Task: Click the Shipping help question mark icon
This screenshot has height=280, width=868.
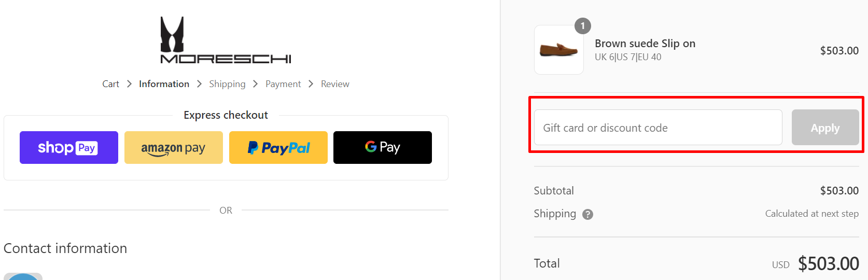Action: pyautogui.click(x=587, y=214)
